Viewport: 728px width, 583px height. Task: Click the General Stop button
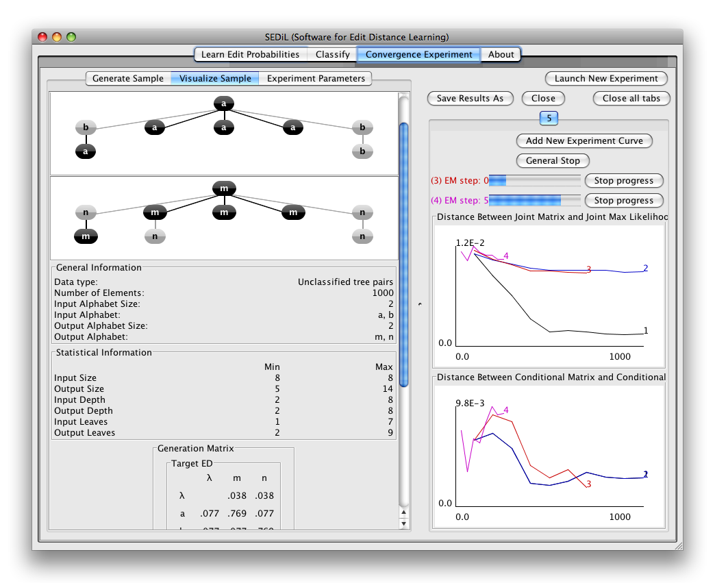553,161
